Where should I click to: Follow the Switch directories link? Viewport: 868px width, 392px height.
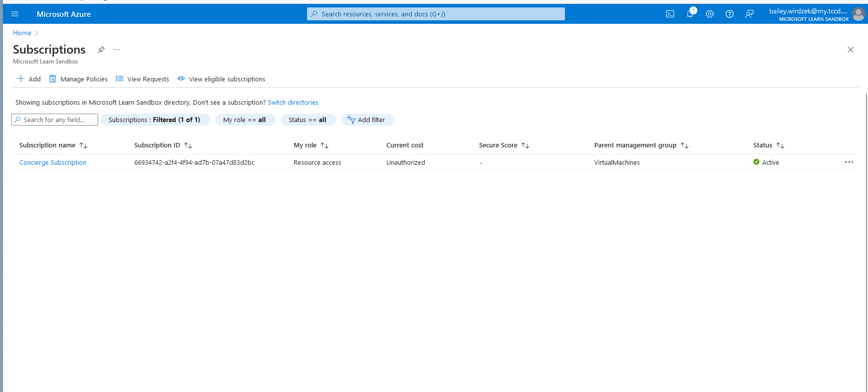[x=293, y=103]
